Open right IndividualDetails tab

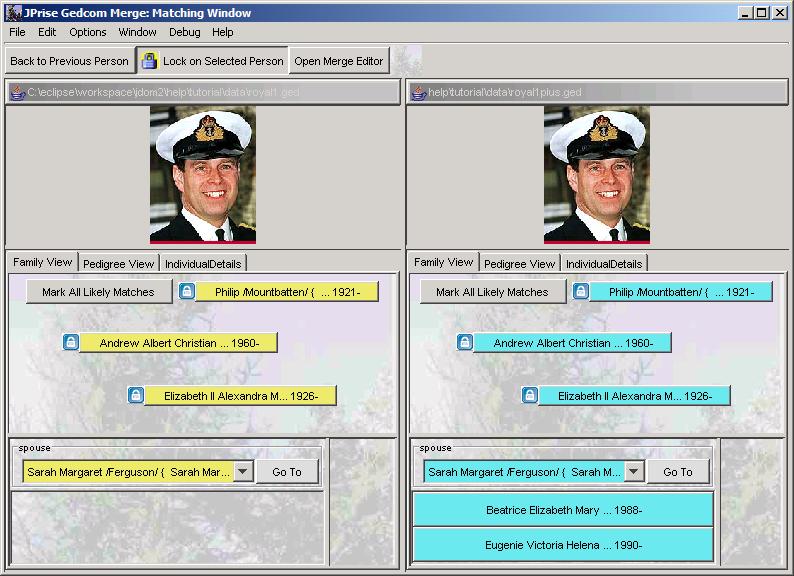(603, 264)
